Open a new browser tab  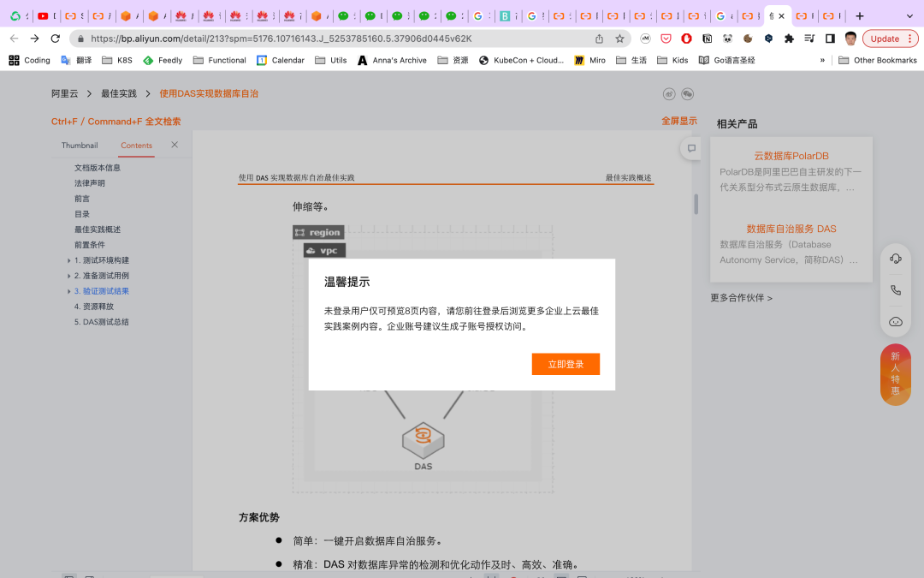860,16
